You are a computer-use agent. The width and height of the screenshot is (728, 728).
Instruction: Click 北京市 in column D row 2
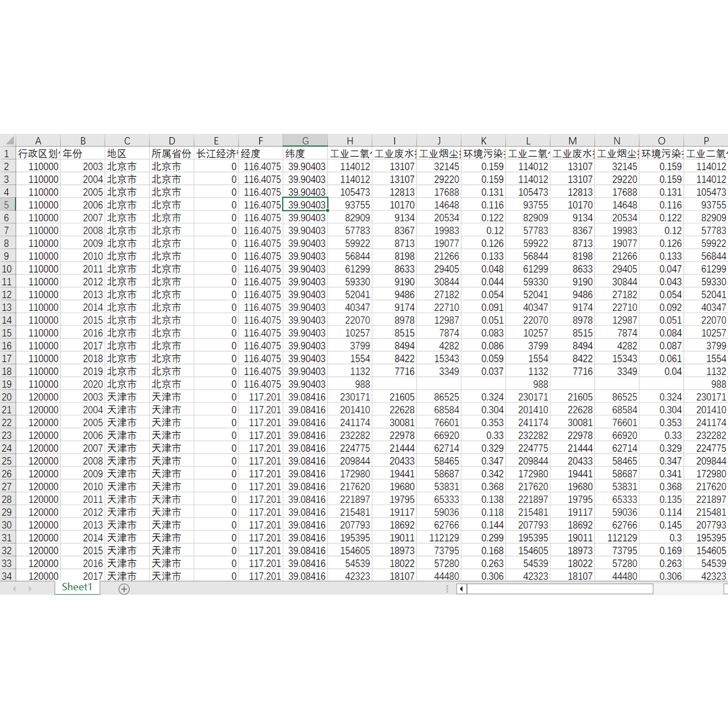point(171,166)
